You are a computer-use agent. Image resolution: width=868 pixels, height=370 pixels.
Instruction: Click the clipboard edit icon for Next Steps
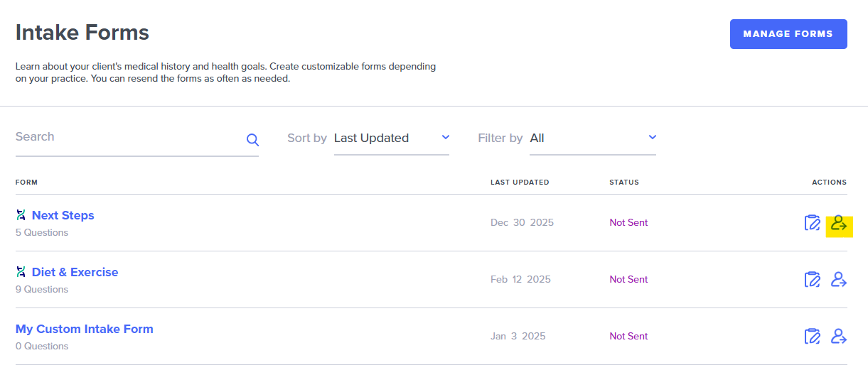point(812,223)
